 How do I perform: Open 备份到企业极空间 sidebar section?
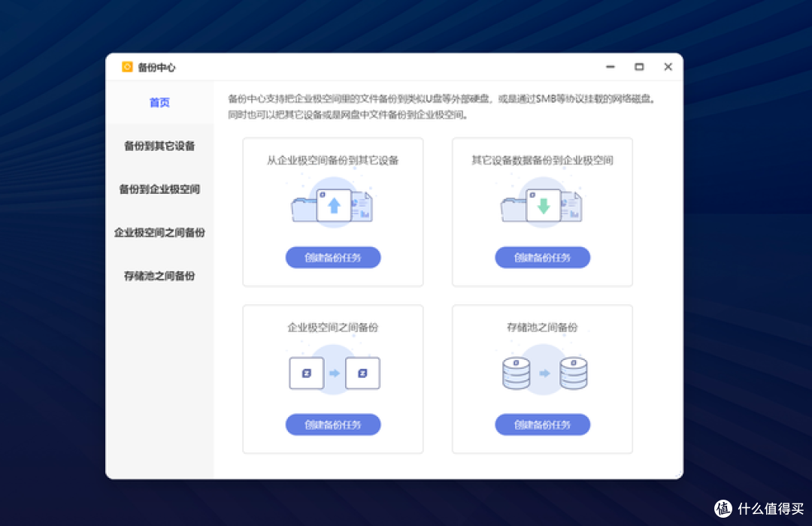pyautogui.click(x=159, y=189)
